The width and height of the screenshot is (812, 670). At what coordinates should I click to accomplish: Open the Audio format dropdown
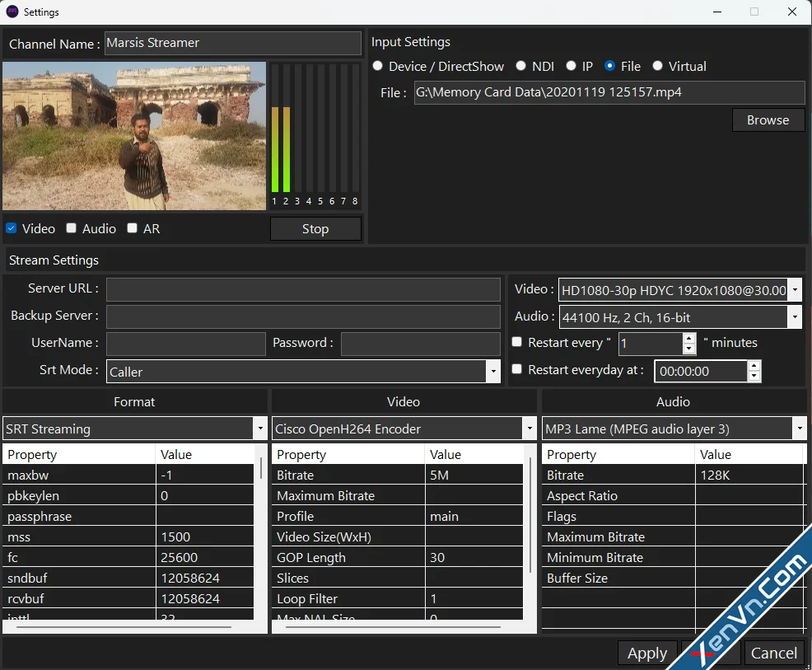795,317
